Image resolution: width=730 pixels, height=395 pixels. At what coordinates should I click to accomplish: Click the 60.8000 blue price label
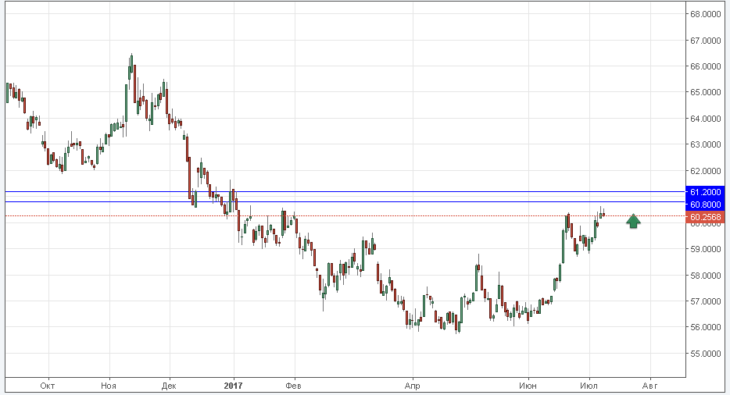(x=705, y=204)
